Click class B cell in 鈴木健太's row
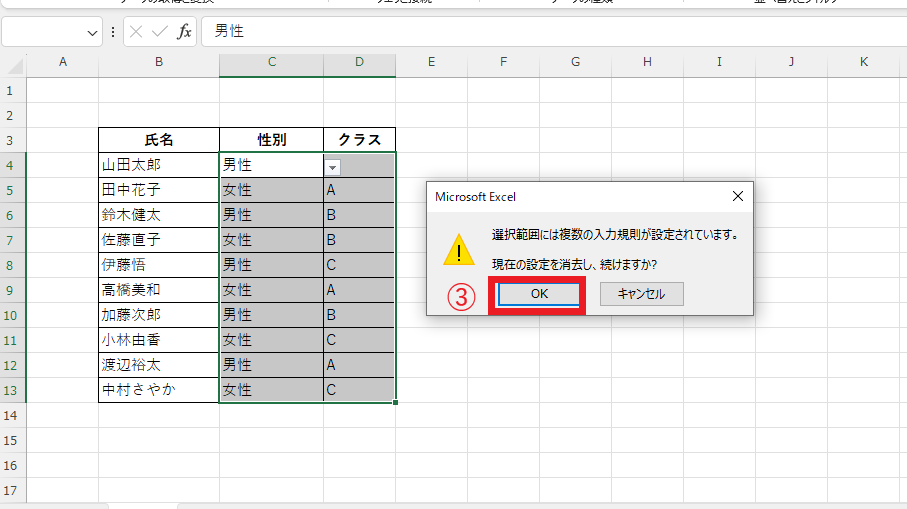The height and width of the screenshot is (509, 907). click(x=360, y=215)
